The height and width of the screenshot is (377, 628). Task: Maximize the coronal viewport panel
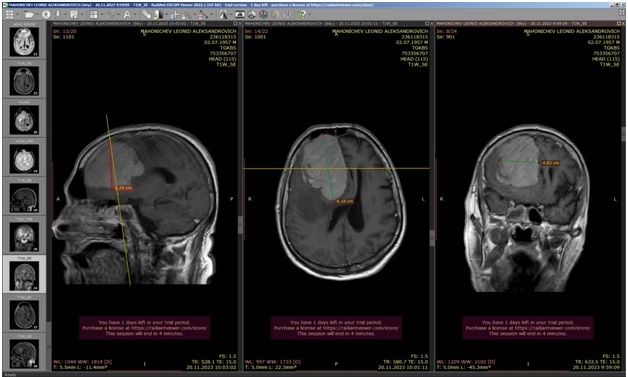[x=619, y=24]
